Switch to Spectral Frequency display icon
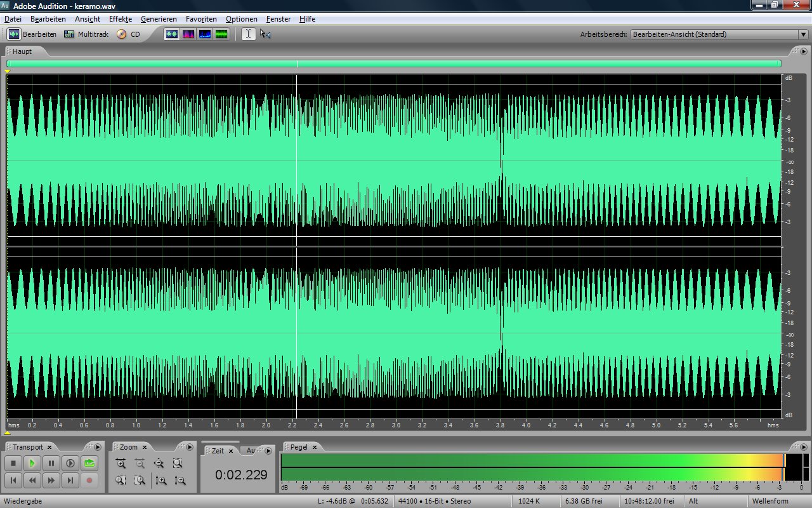Image resolution: width=812 pixels, height=508 pixels. (188, 34)
